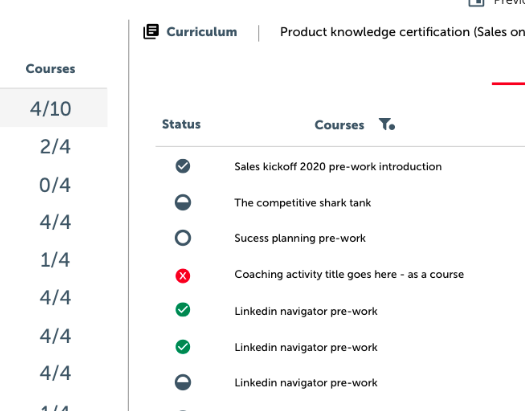Open the Curriculum tab label
The image size is (525, 411).
202,32
